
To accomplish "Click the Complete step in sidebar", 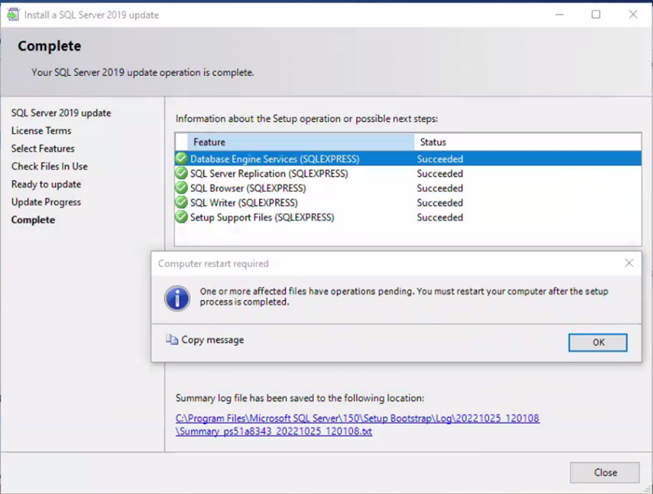I will [x=33, y=220].
